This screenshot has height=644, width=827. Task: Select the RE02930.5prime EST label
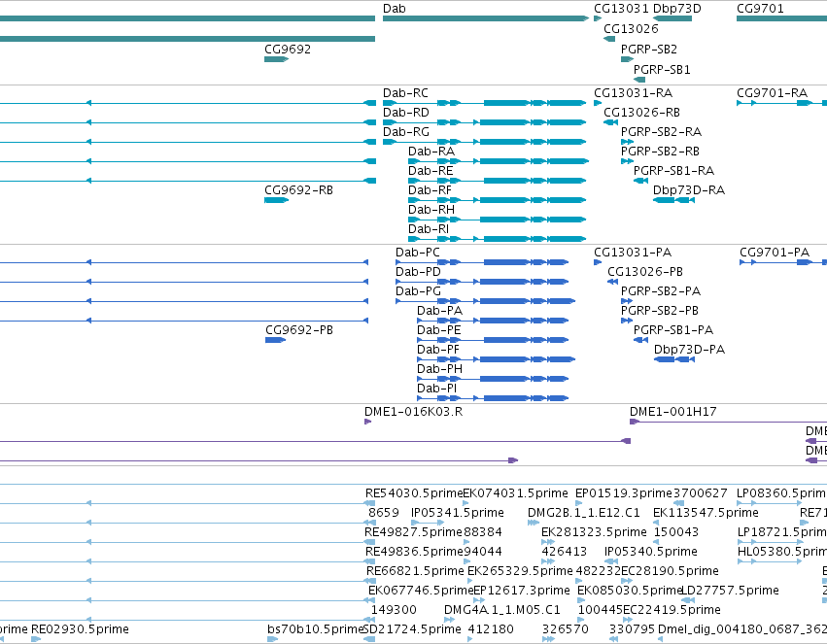coord(80,629)
